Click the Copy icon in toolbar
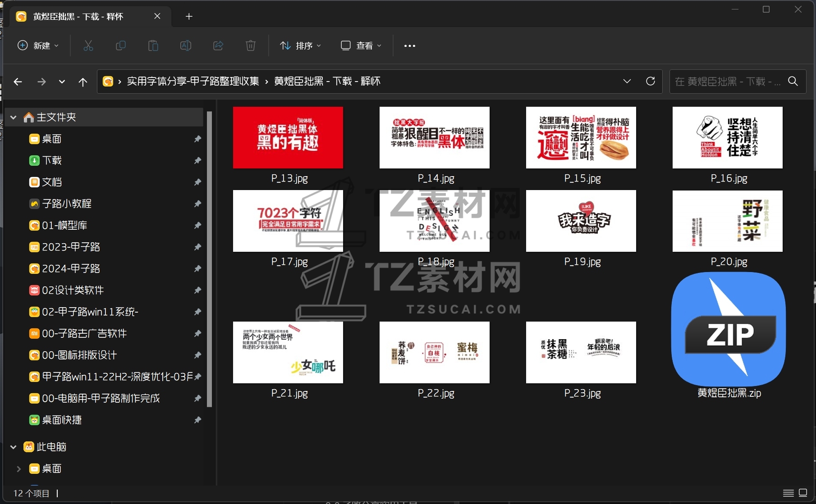The height and width of the screenshot is (504, 816). click(x=121, y=45)
